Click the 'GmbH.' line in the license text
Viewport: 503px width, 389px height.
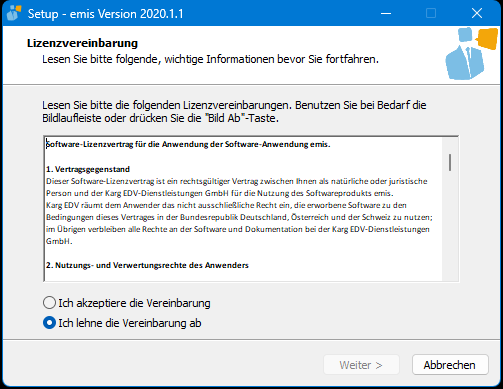[x=59, y=241]
